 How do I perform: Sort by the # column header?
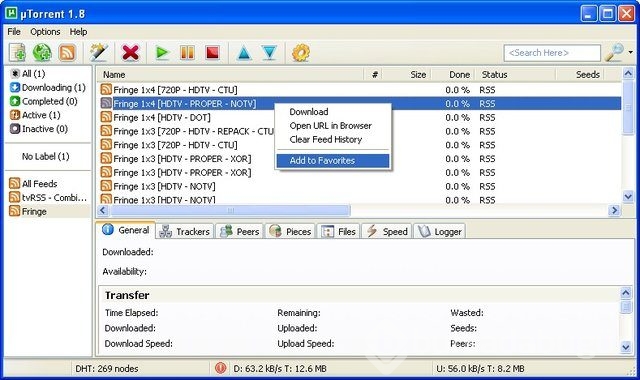(x=374, y=75)
